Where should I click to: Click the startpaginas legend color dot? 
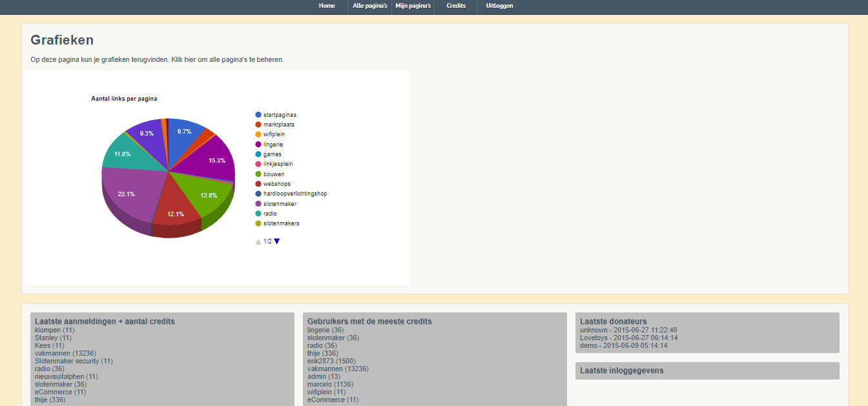pos(258,115)
